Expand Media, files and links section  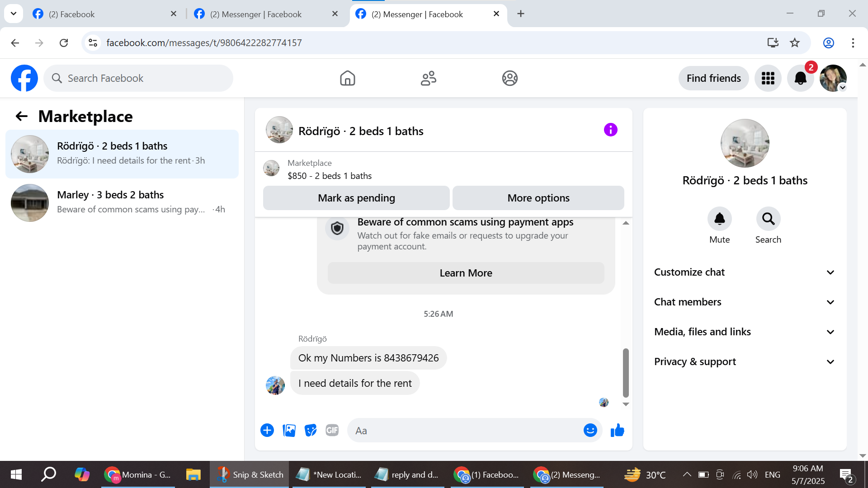coord(744,332)
